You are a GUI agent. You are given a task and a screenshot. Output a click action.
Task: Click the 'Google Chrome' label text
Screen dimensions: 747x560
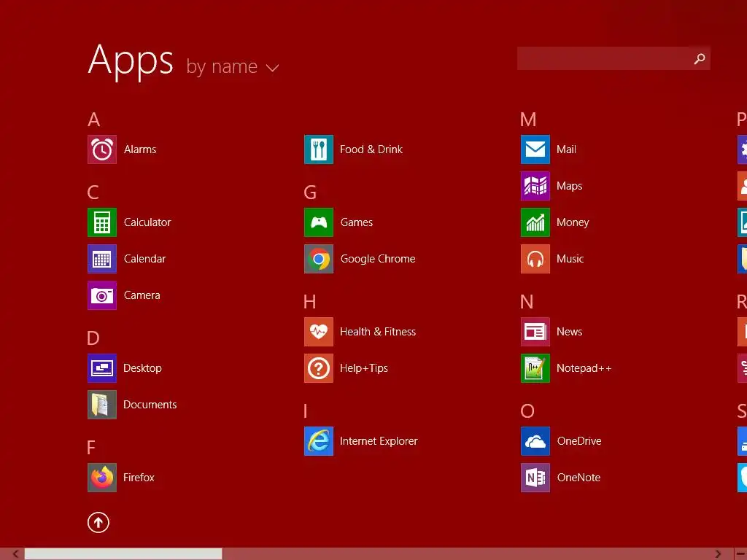click(x=378, y=259)
